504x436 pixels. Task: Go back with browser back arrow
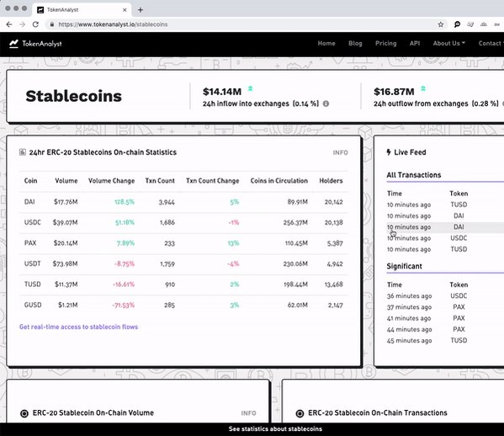(9, 24)
